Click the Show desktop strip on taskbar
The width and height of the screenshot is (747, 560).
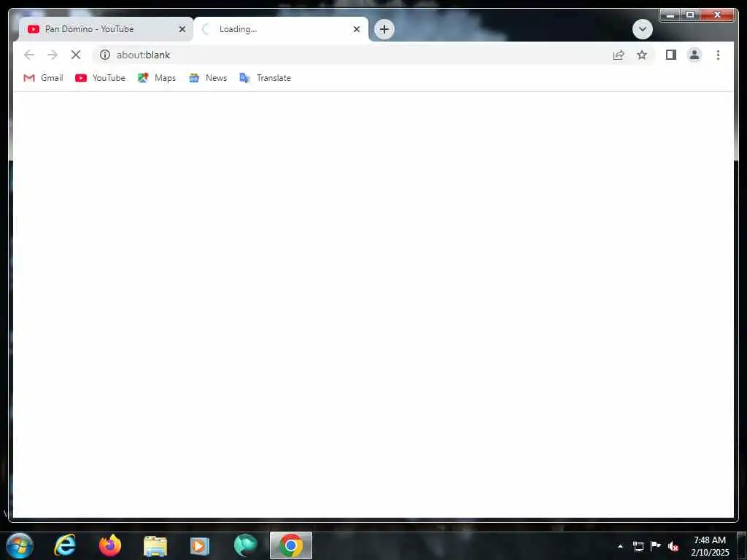(742, 545)
